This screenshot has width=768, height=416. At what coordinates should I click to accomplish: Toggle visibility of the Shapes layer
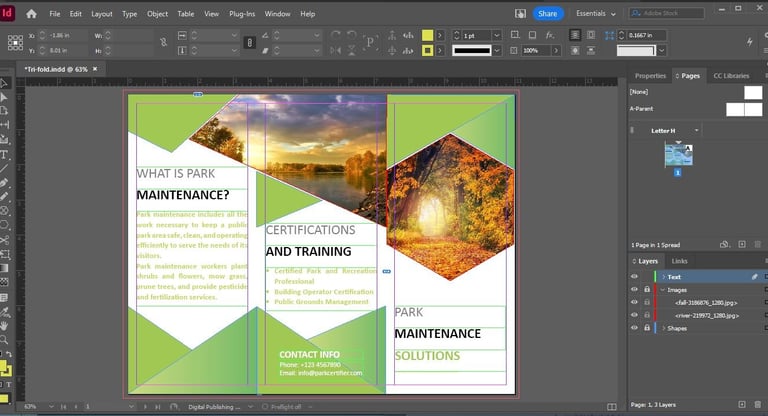coord(634,327)
